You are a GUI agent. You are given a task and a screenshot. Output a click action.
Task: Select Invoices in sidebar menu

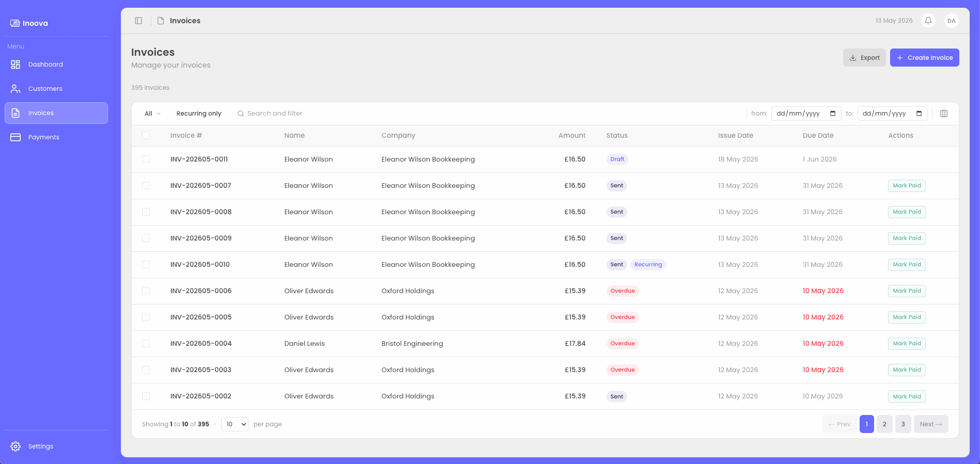click(56, 113)
